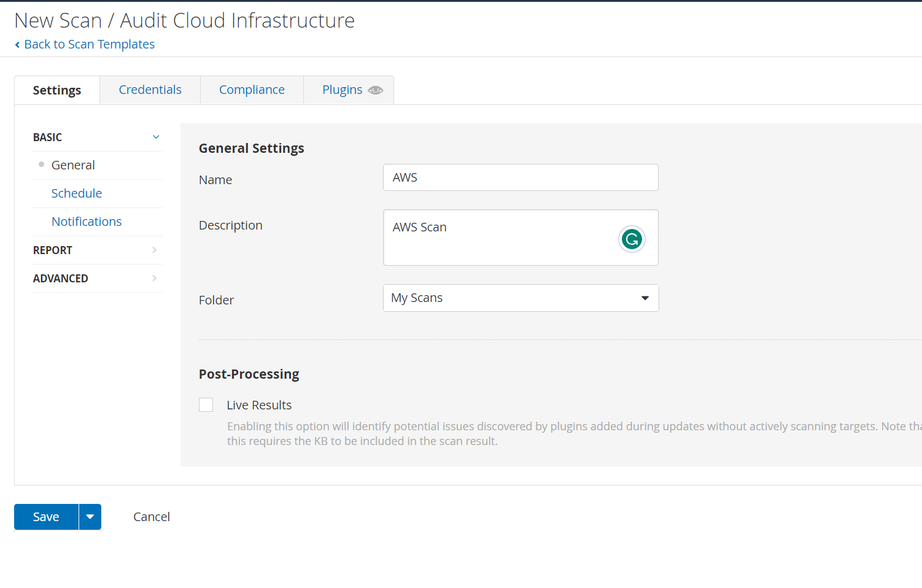
Task: Open the Save button's dropdown arrow
Action: pos(90,516)
